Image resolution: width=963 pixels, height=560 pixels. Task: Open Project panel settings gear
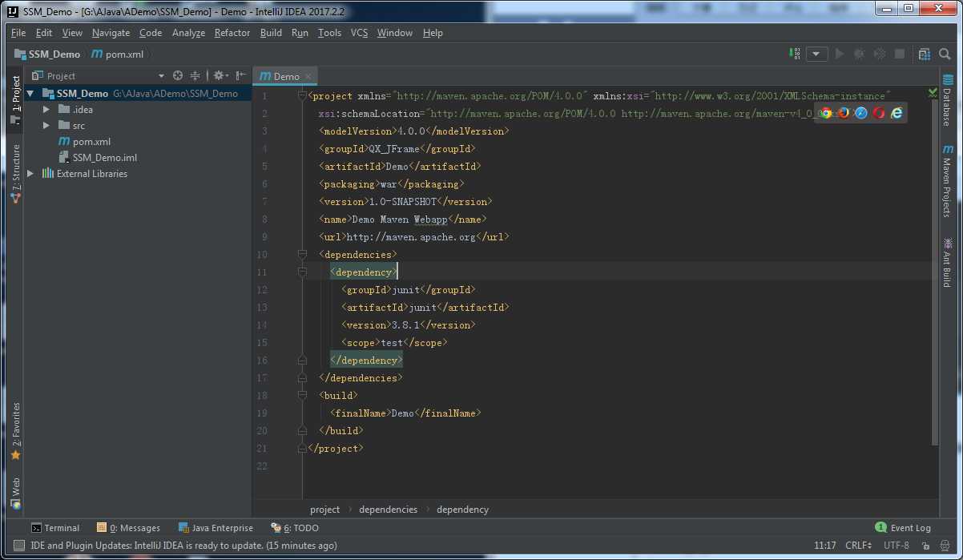pos(219,75)
